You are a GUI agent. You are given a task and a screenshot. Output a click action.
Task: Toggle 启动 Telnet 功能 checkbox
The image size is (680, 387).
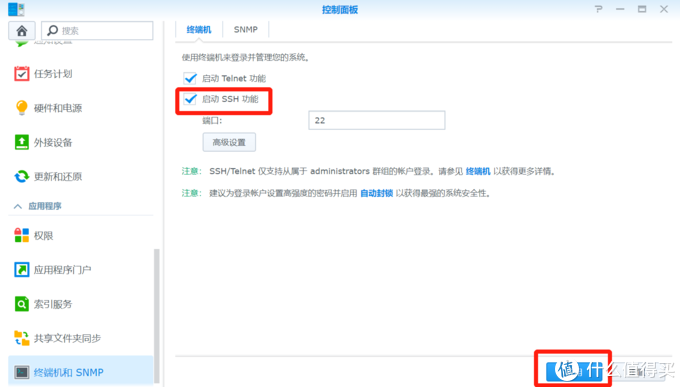tap(190, 78)
